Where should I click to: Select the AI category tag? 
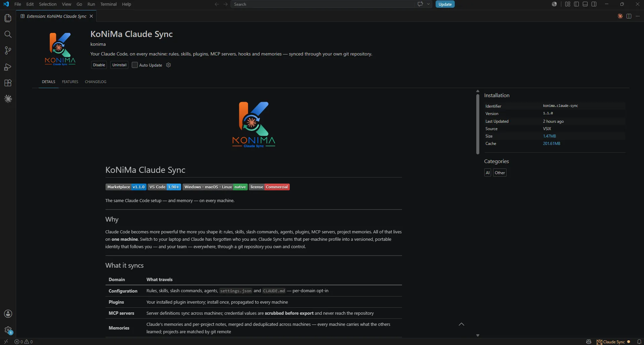tap(487, 172)
